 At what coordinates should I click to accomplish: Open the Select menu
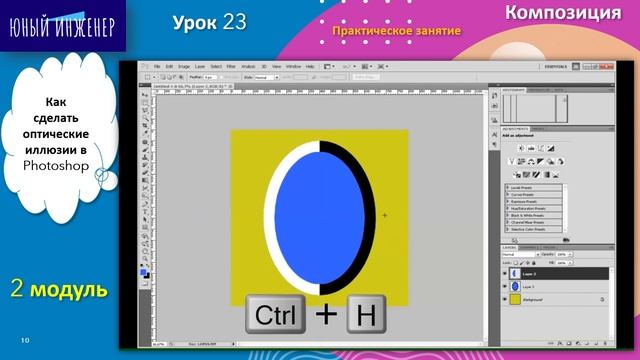click(216, 67)
